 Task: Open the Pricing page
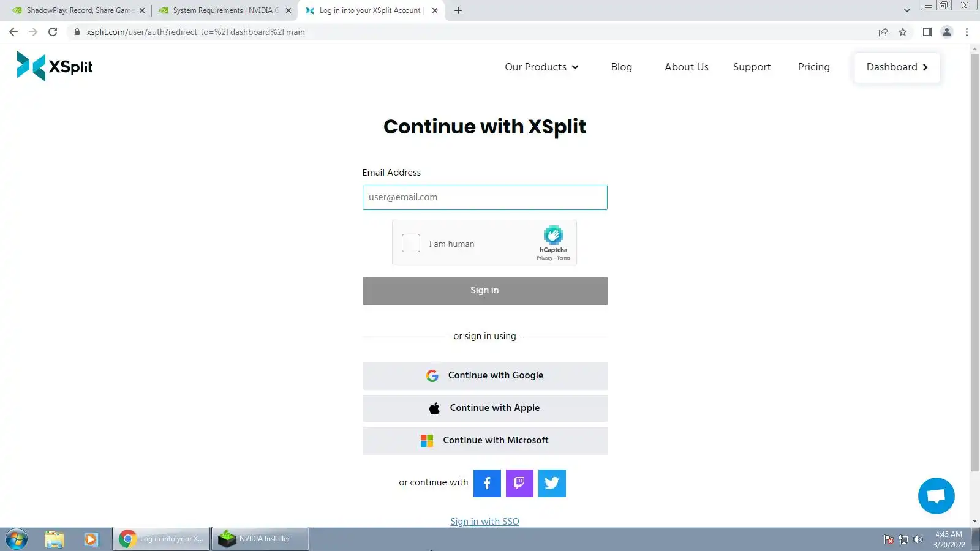point(813,67)
